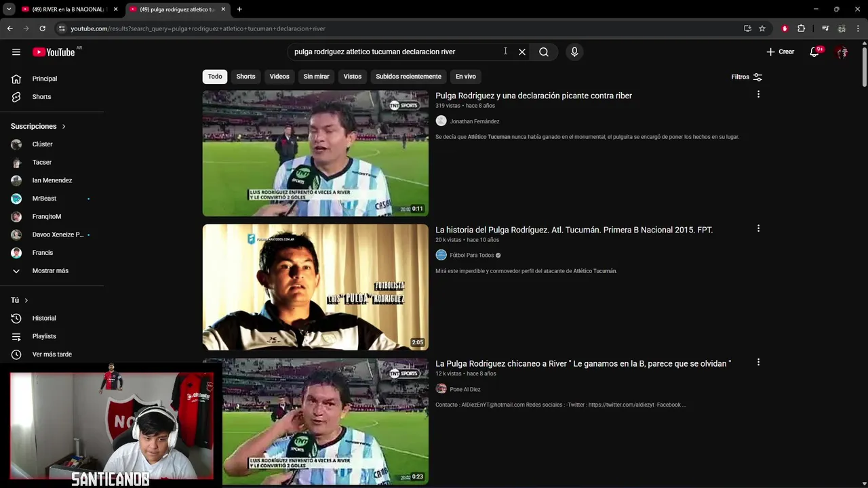Switch to the 'RIVER en la B NACIONAL' tab
The width and height of the screenshot is (868, 488).
click(x=70, y=9)
